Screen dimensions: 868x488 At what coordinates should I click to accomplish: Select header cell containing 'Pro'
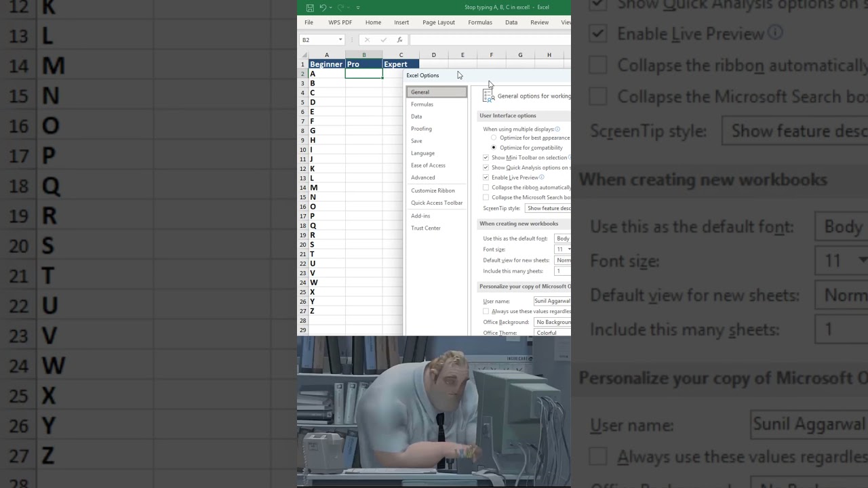[x=363, y=64]
